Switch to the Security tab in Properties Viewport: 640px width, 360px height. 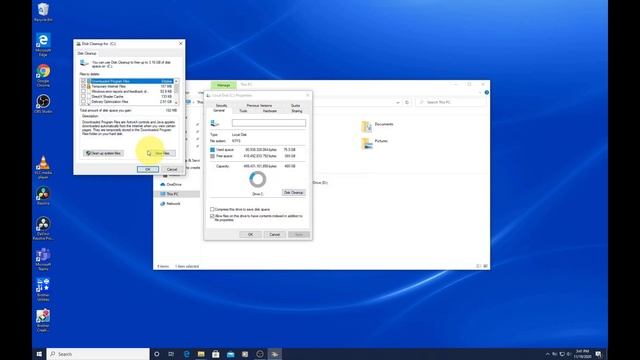(221, 105)
